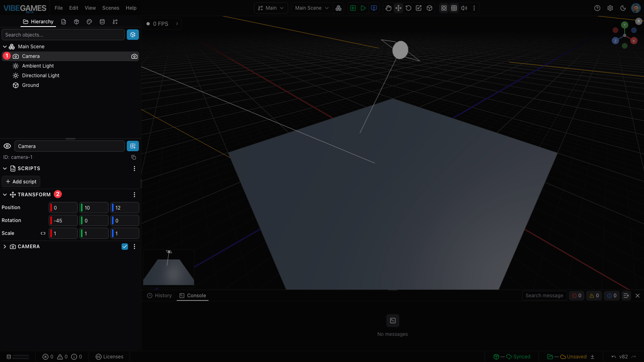Toggle Camera object visibility eye
The image size is (644, 362).
pyautogui.click(x=7, y=146)
